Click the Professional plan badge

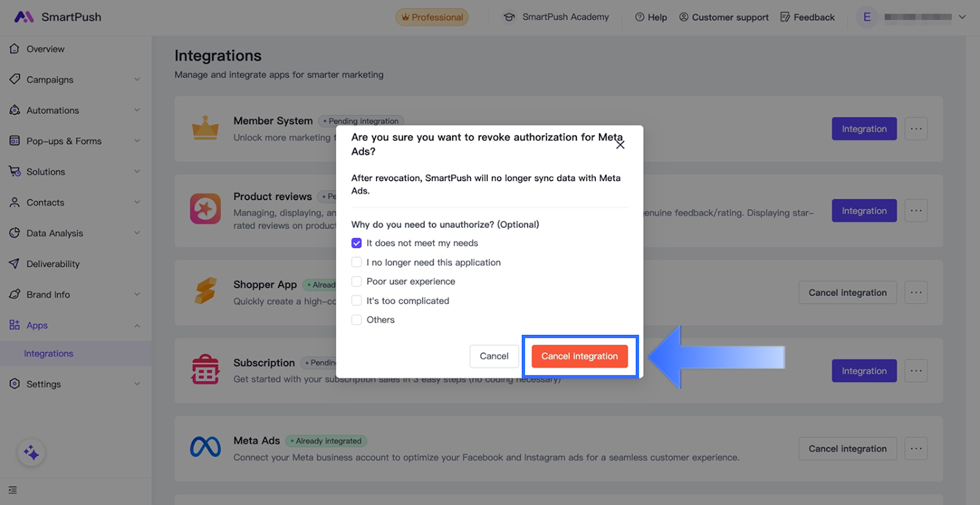(432, 17)
